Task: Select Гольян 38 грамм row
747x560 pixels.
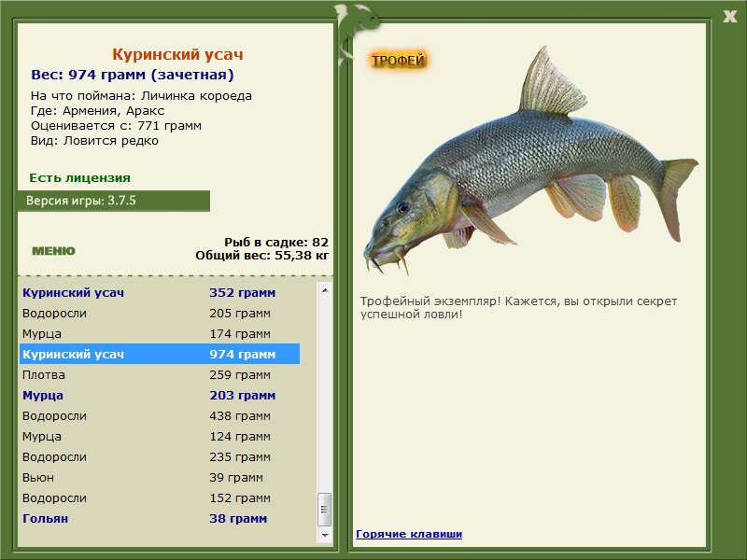Action: 159,519
